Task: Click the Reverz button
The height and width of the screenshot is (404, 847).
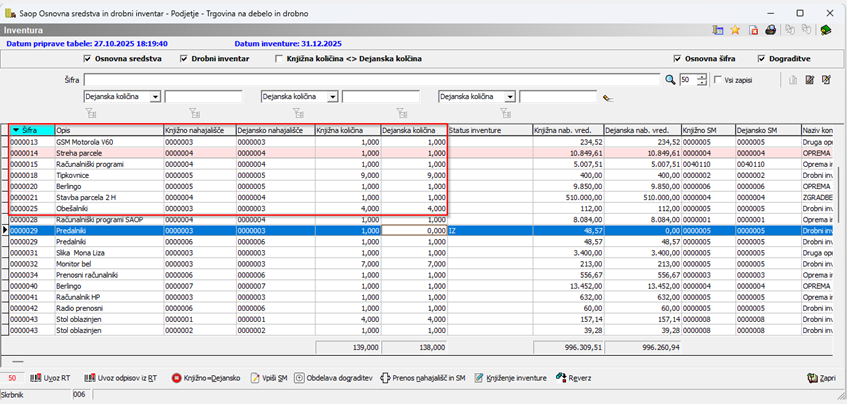Action: point(575,378)
